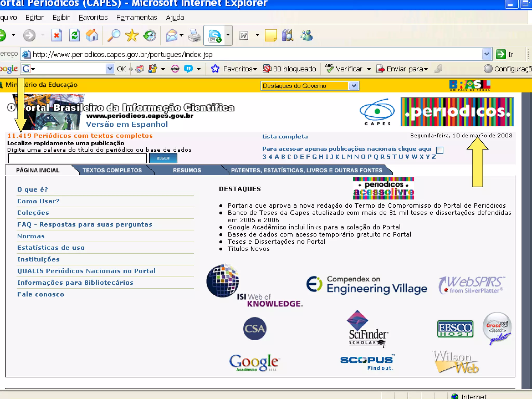The width and height of the screenshot is (532, 399).
Task: Open the Lista completa link
Action: tap(285, 136)
